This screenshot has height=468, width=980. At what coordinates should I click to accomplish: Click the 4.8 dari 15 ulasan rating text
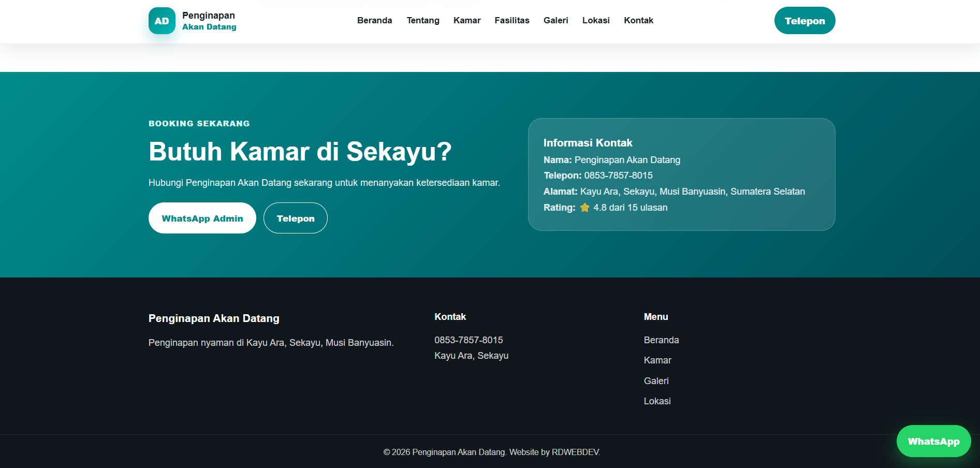(x=630, y=208)
